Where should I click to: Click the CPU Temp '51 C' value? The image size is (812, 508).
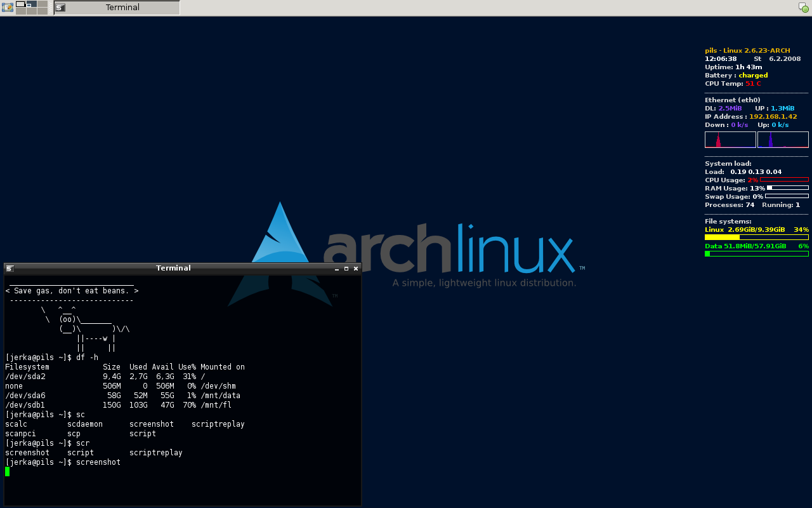(753, 84)
